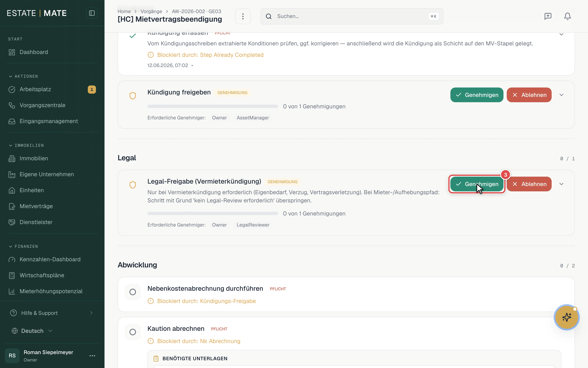The width and height of the screenshot is (588, 368).
Task: Open Wirtschaftspläne
Action: tap(52, 275)
